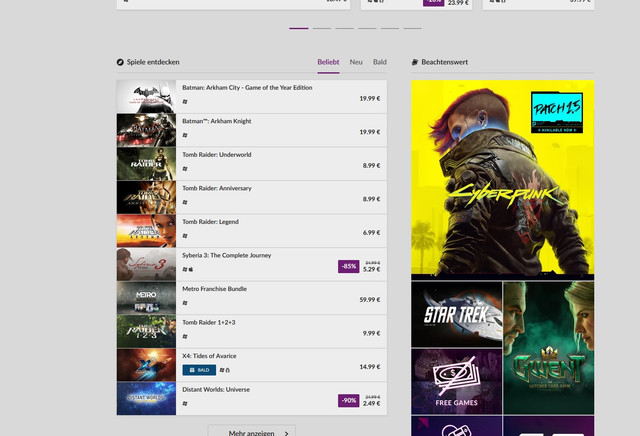This screenshot has height=436, width=640.
Task: Click platform icons beside X4 BALD badge
Action: tap(224, 370)
